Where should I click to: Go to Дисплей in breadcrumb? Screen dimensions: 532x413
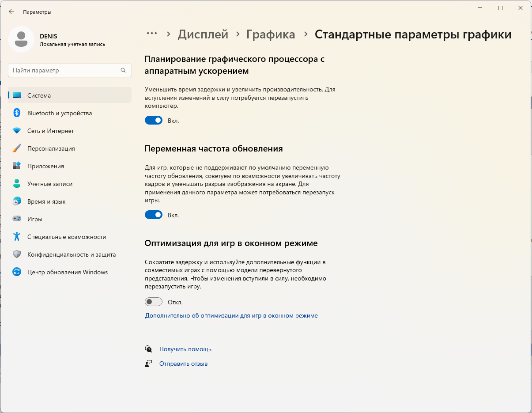pyautogui.click(x=203, y=34)
